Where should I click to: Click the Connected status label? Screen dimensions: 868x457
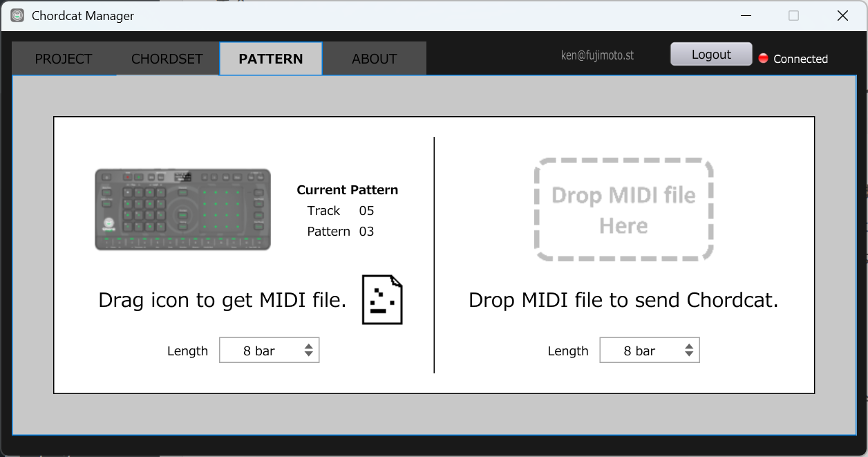800,59
